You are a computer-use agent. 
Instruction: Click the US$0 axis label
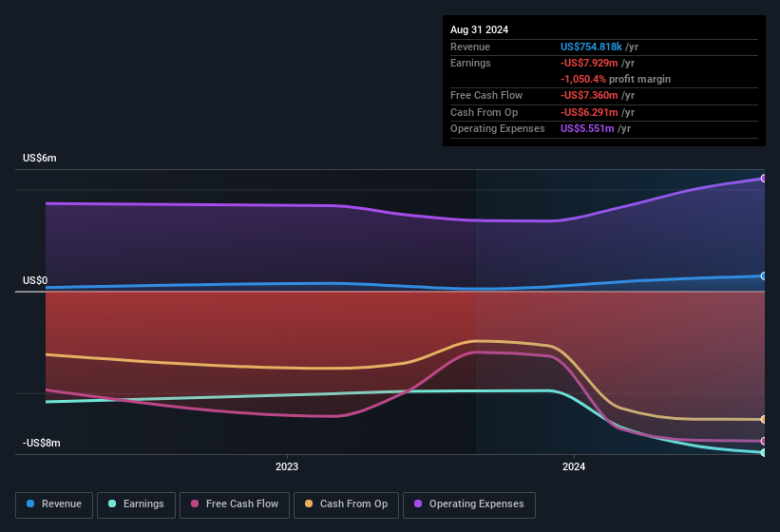[x=35, y=280]
